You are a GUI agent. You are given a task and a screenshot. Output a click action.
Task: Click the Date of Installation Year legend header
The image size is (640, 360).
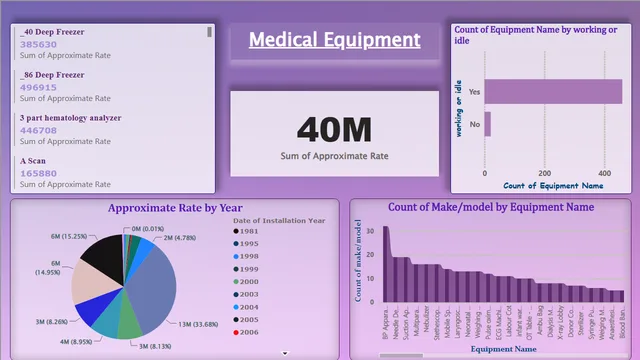tap(279, 220)
